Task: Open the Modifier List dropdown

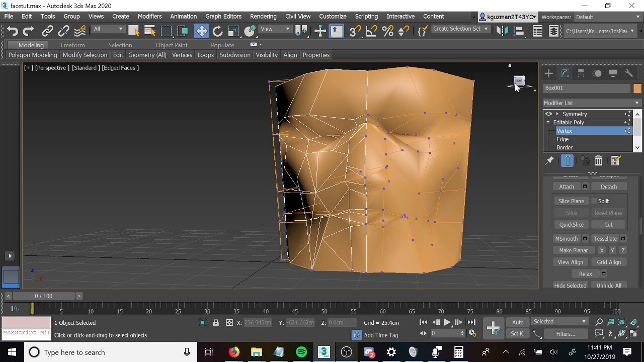Action: click(591, 103)
